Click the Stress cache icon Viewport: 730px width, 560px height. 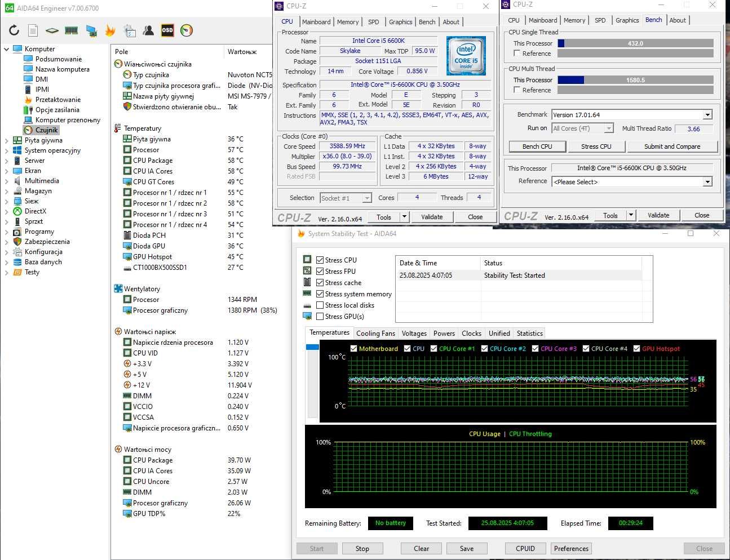coord(307,282)
